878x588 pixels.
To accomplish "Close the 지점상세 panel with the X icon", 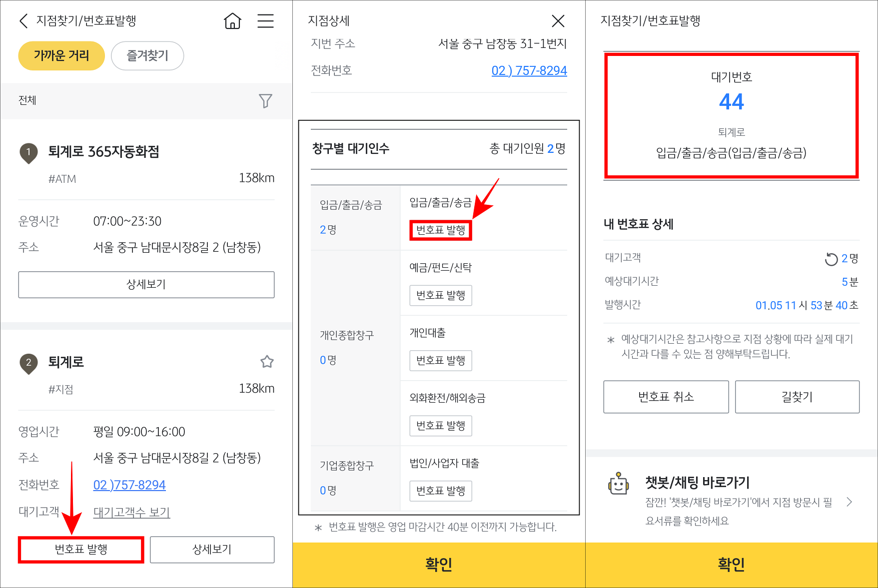I will 558,21.
